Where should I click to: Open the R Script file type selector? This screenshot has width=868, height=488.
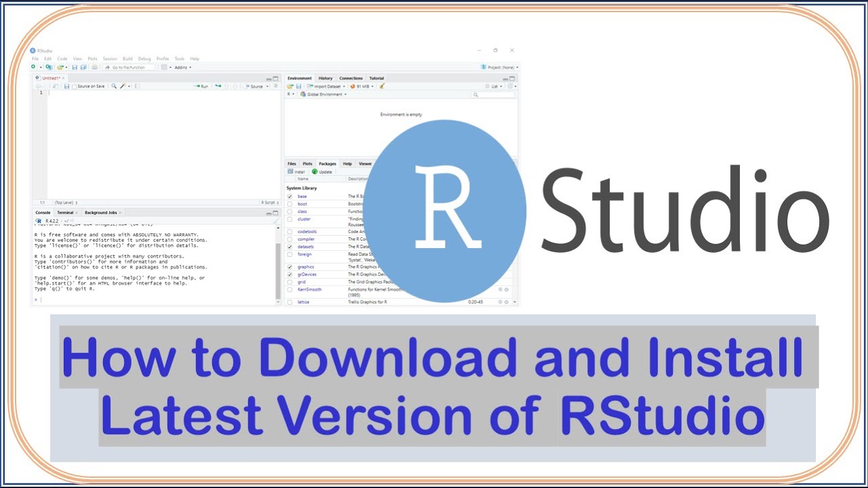[x=270, y=203]
